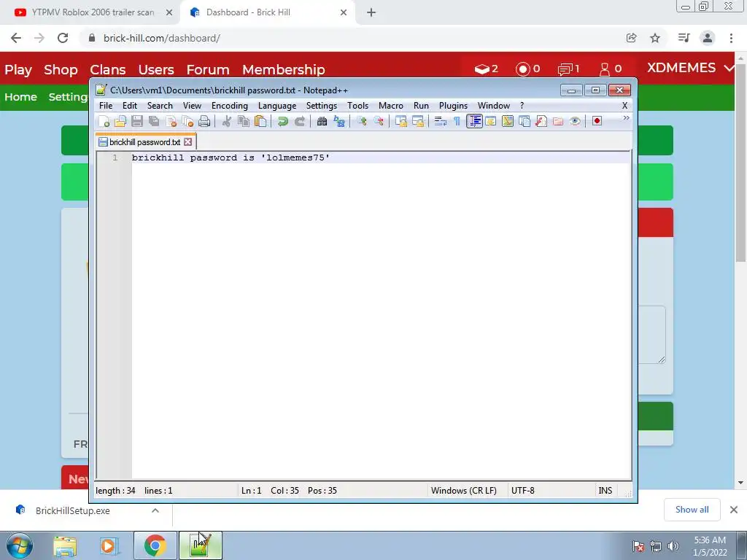Open the Document List toolbar icon
The height and width of the screenshot is (560, 747).
[525, 122]
